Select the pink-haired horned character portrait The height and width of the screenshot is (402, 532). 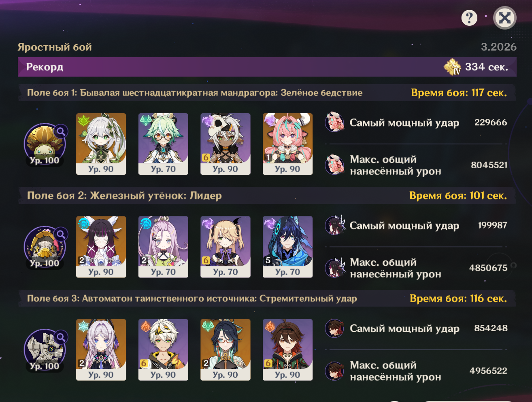[x=287, y=144]
